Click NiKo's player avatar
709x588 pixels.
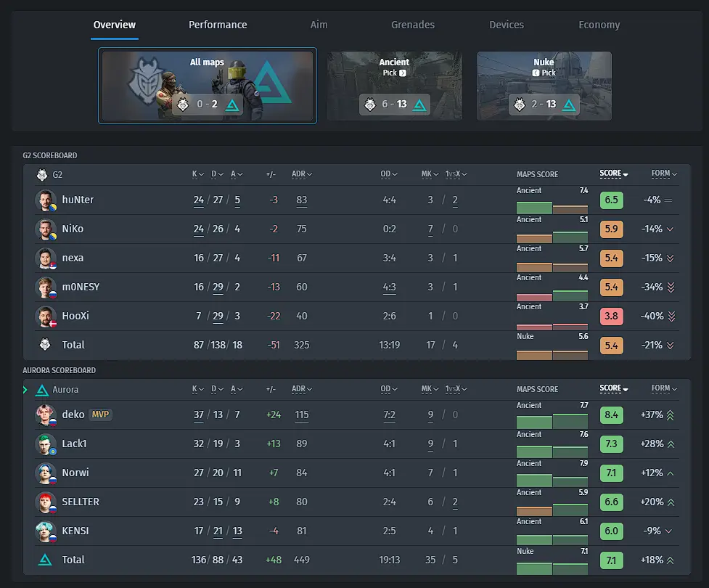click(46, 229)
